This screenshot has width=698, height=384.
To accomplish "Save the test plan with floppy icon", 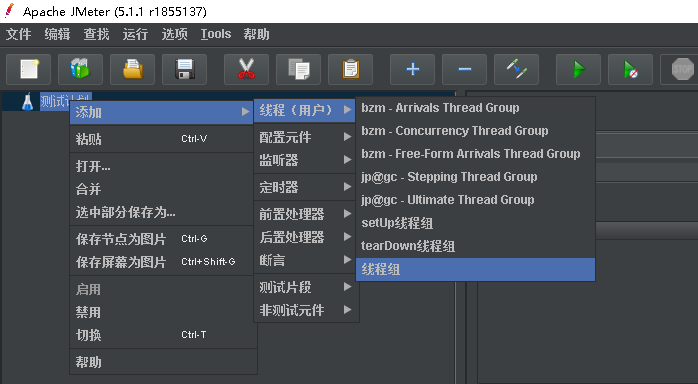I will point(185,69).
